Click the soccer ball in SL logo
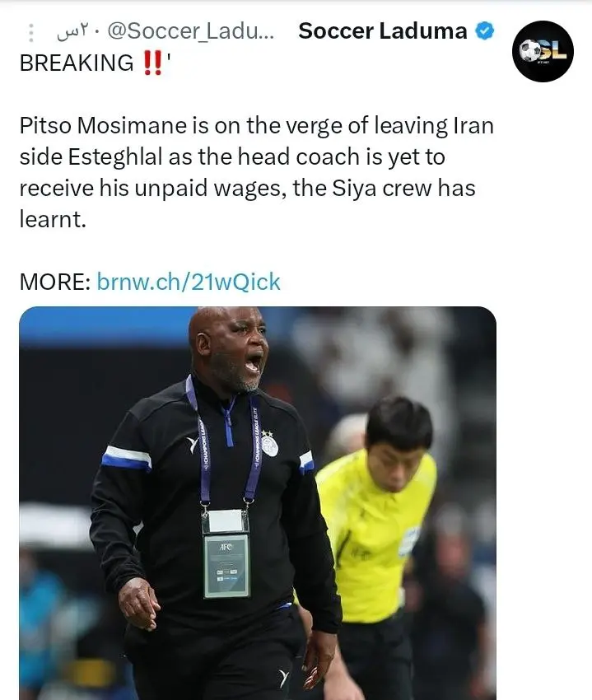The width and height of the screenshot is (592, 700). click(x=529, y=50)
